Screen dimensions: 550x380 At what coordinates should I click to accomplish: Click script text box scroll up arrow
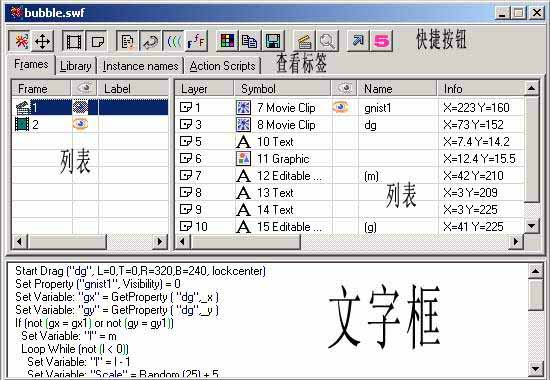point(536,271)
